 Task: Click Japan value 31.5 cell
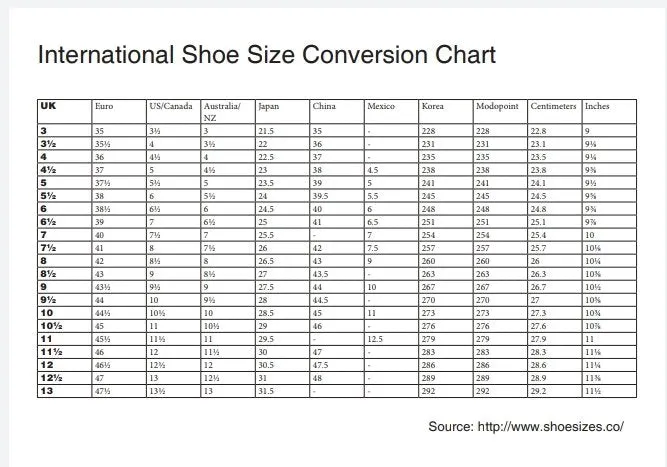point(266,391)
